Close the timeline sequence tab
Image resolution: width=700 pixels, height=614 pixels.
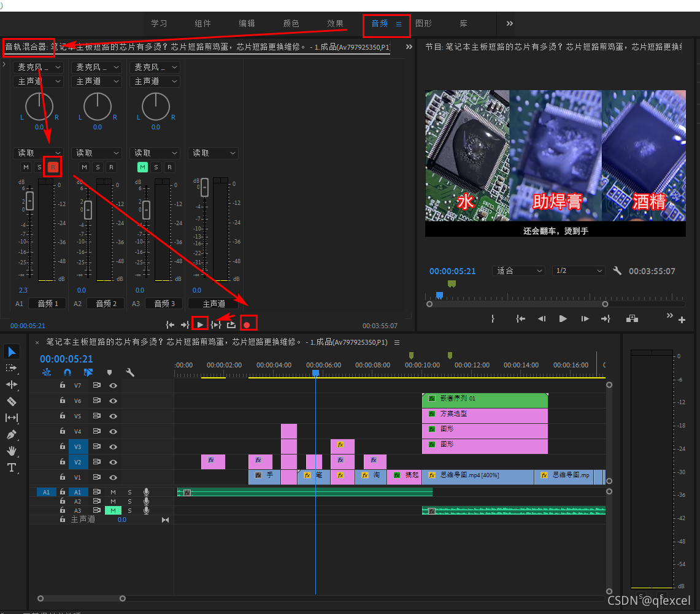(x=37, y=343)
